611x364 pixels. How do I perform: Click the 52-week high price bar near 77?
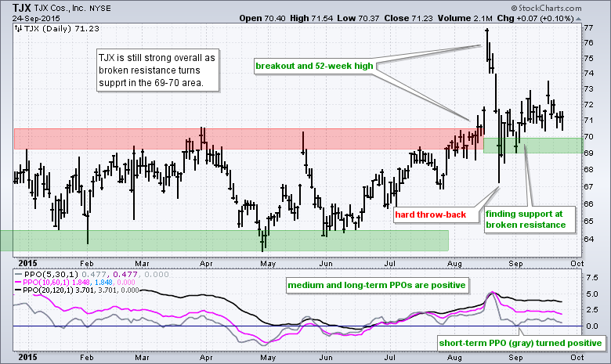tap(487, 44)
